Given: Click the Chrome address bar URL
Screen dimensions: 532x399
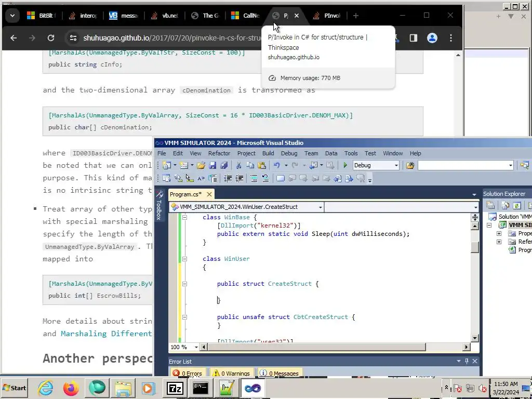Looking at the screenshot, I should (172, 38).
